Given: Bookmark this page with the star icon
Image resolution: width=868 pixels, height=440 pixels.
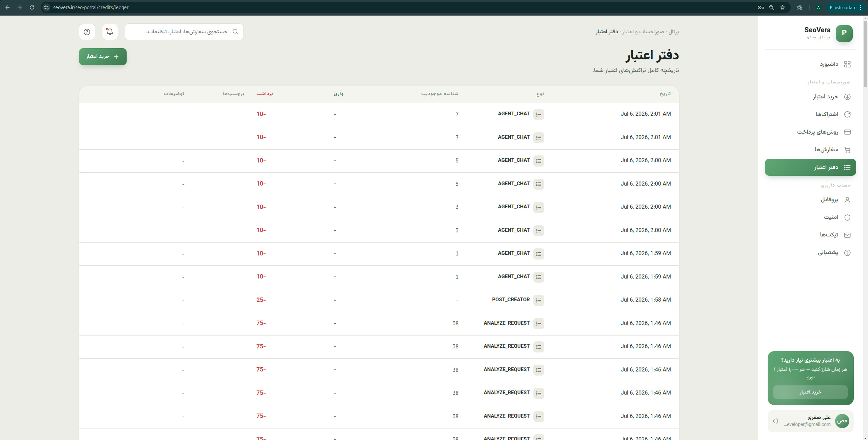Looking at the screenshot, I should [x=783, y=7].
